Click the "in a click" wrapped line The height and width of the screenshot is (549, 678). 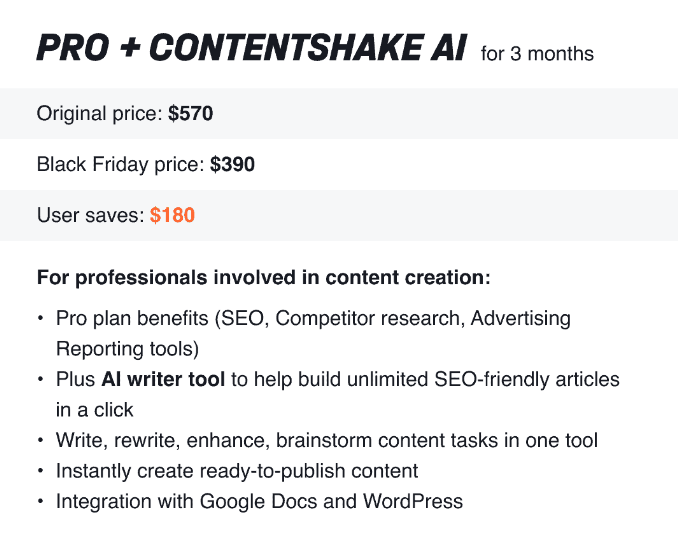click(95, 410)
